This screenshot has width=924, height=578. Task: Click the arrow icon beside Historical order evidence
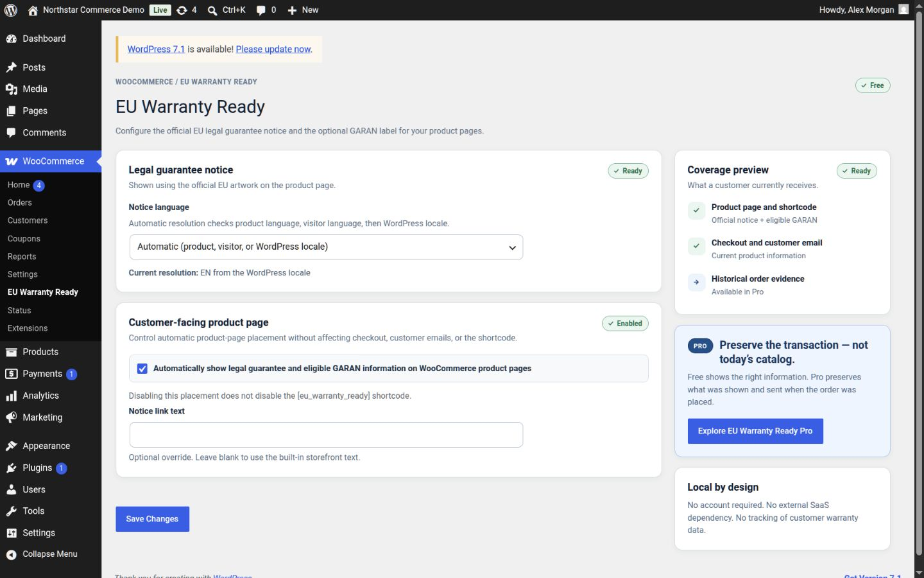[696, 283]
